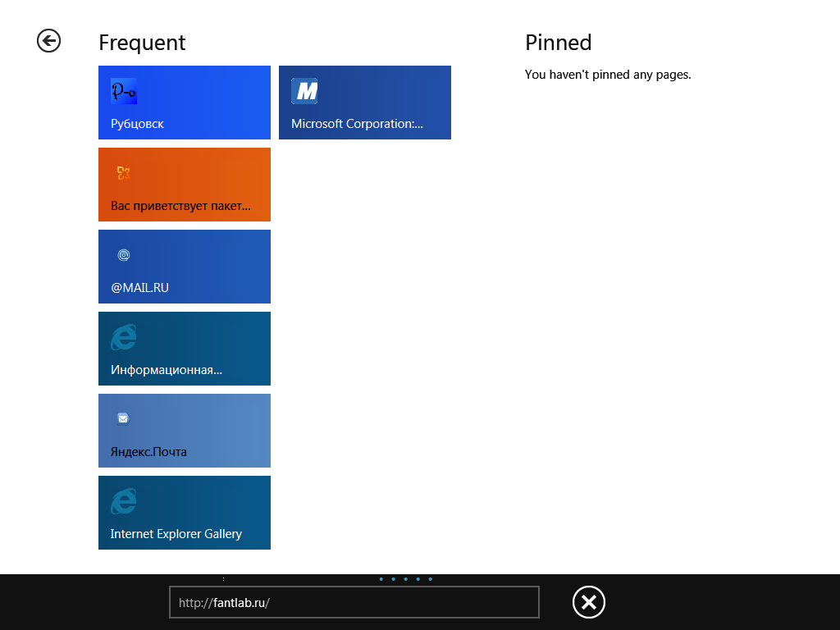The height and width of the screenshot is (630, 840).
Task: Click the Internet Explorer Gallery tile's IE logo
Action: 124,501
